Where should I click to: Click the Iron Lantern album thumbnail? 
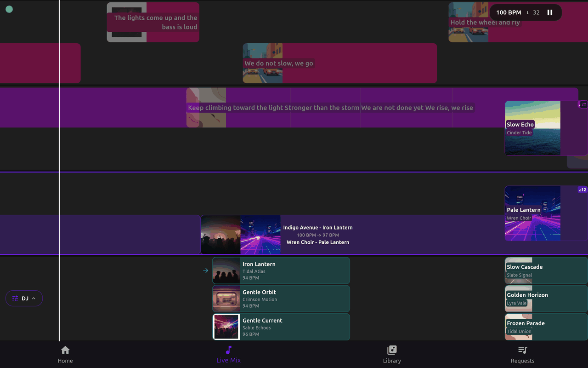click(x=226, y=270)
